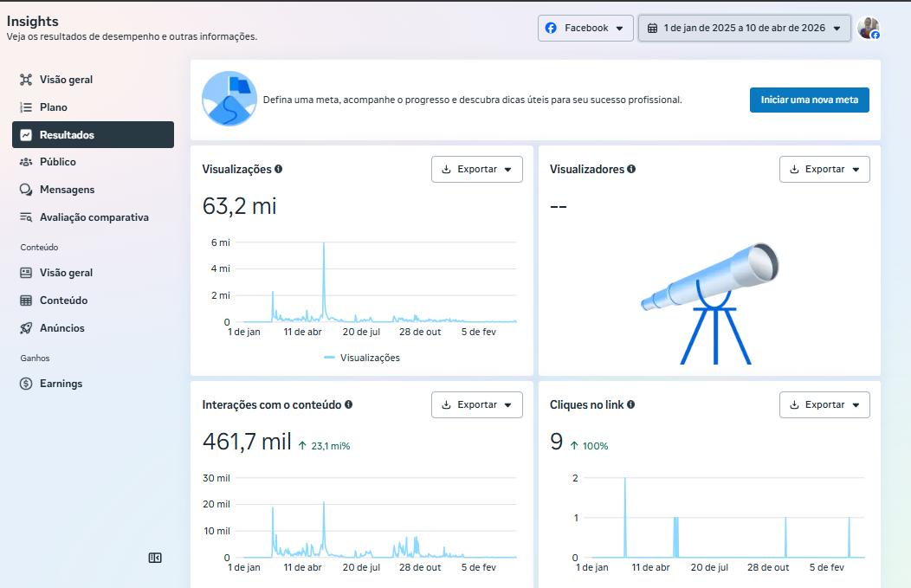The height and width of the screenshot is (588, 911).
Task: Collapse the sidebar using the panel icon
Action: pos(155,559)
